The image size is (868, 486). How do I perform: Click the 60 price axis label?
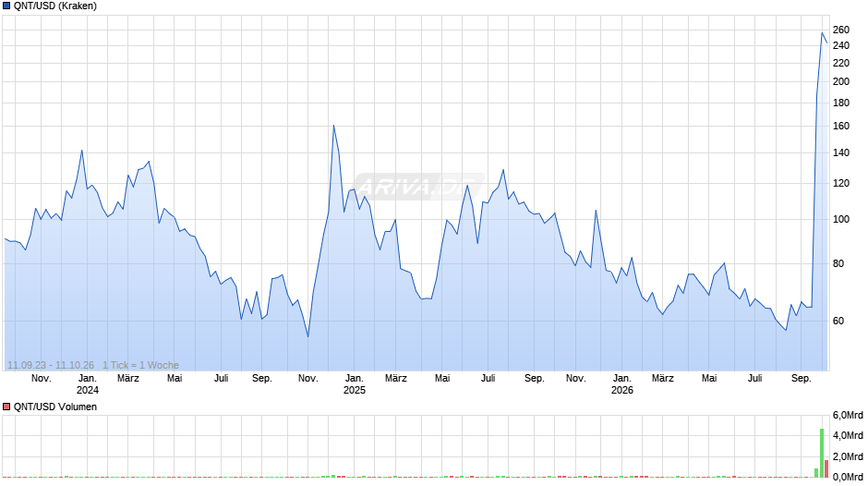click(838, 321)
